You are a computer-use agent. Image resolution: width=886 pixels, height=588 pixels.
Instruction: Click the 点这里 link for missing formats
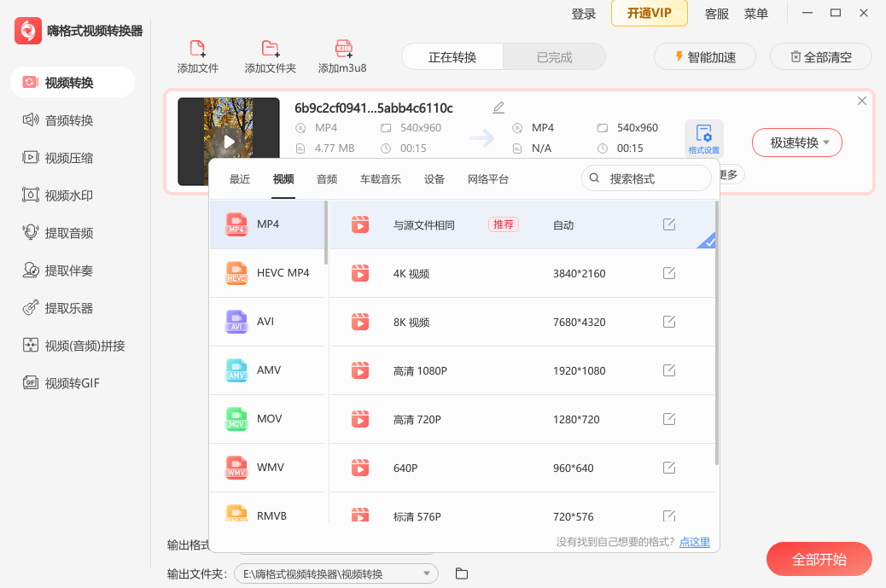(695, 542)
